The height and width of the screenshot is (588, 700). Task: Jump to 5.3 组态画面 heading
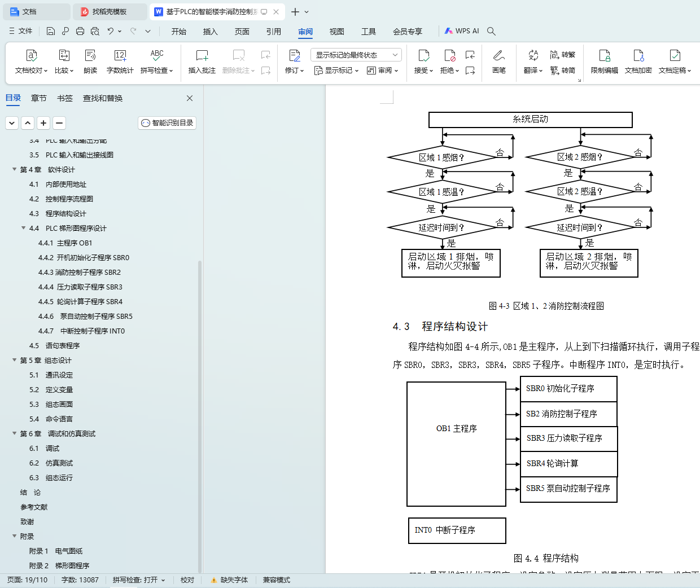coord(51,404)
